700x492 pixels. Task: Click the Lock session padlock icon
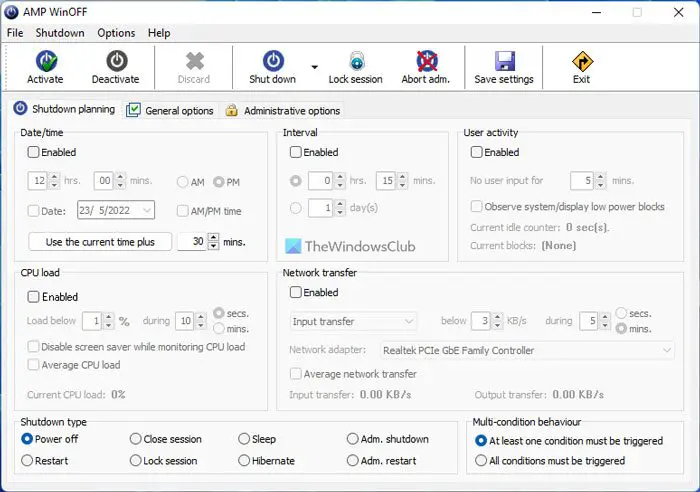(357, 61)
